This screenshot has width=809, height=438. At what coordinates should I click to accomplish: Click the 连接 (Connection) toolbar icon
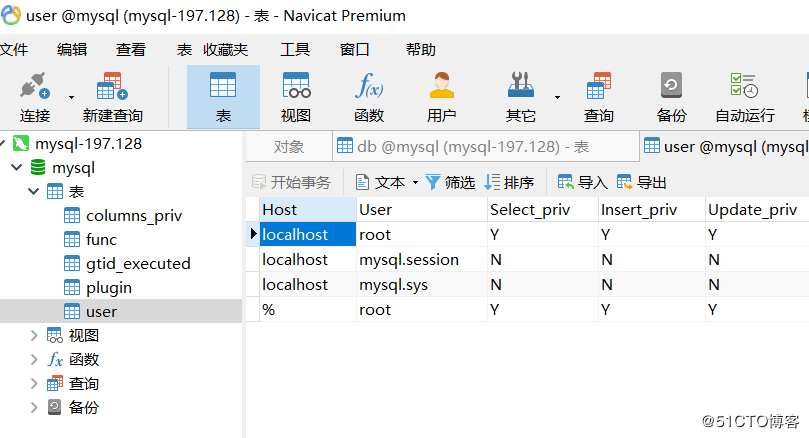35,97
